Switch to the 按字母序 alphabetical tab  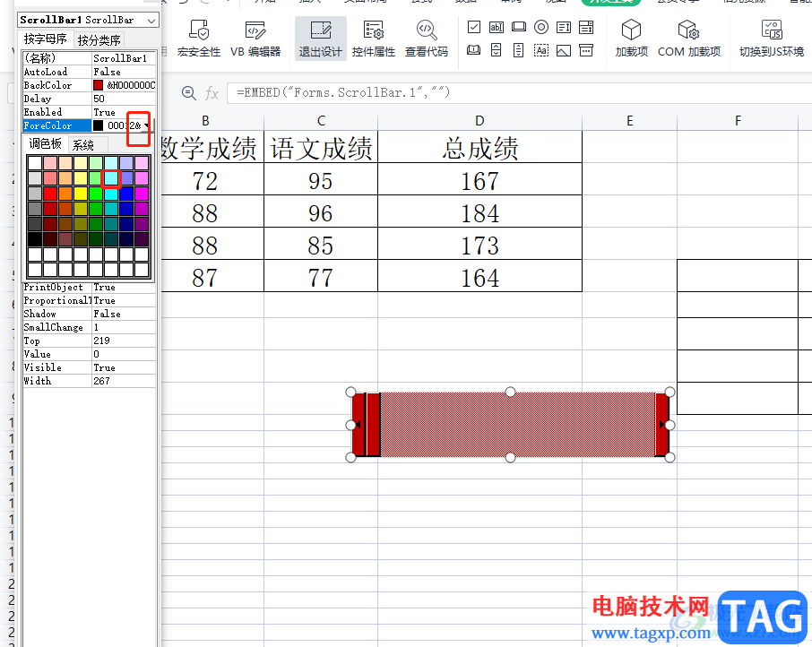point(46,39)
